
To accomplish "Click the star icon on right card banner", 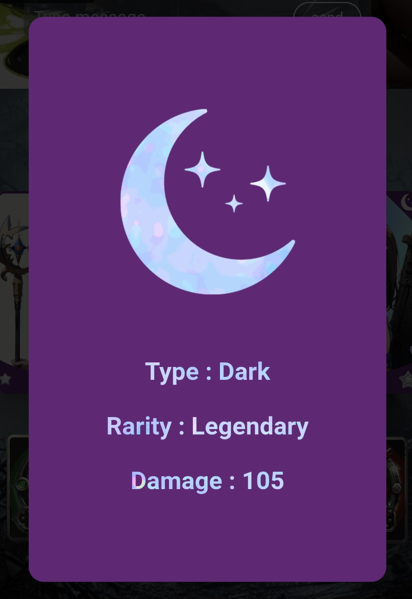I will [x=406, y=379].
